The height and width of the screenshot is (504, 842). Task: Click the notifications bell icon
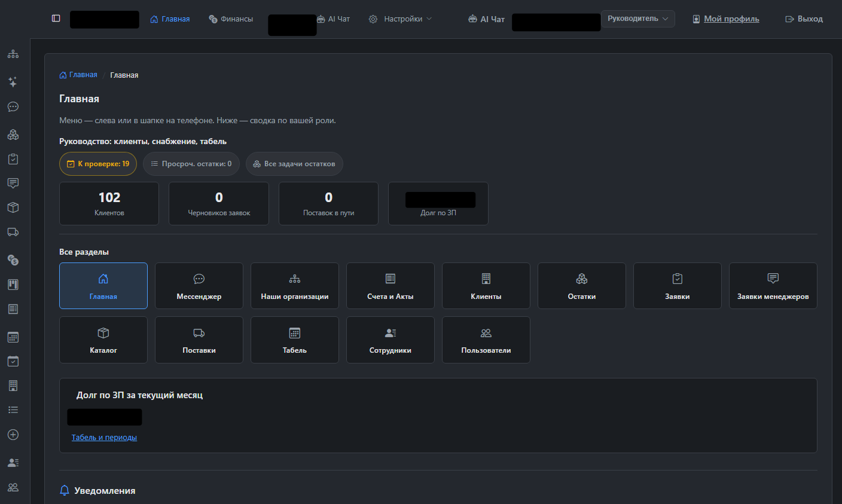(x=65, y=490)
